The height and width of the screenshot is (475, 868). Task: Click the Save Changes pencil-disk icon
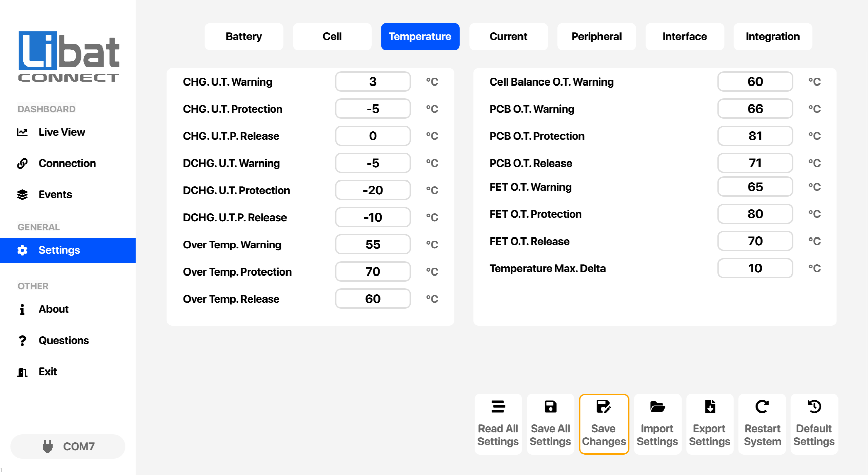tap(604, 406)
